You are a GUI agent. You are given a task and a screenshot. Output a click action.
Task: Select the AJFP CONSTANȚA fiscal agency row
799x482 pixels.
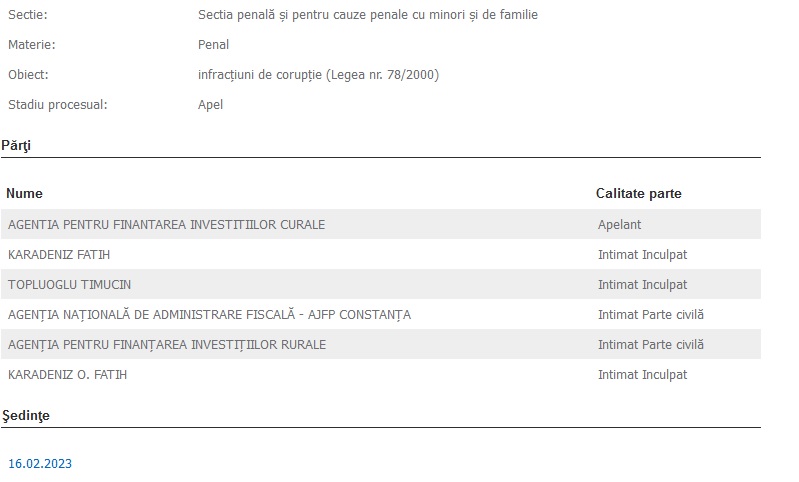tap(209, 315)
